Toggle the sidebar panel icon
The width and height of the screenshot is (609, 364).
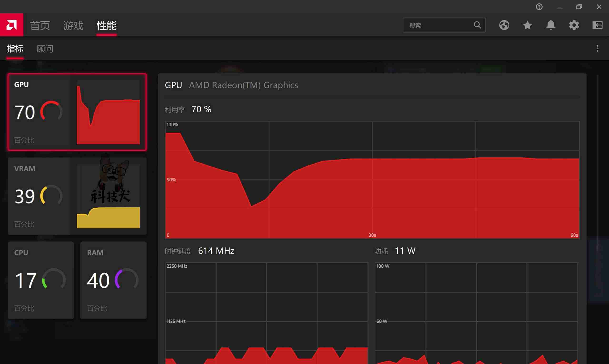coord(597,25)
